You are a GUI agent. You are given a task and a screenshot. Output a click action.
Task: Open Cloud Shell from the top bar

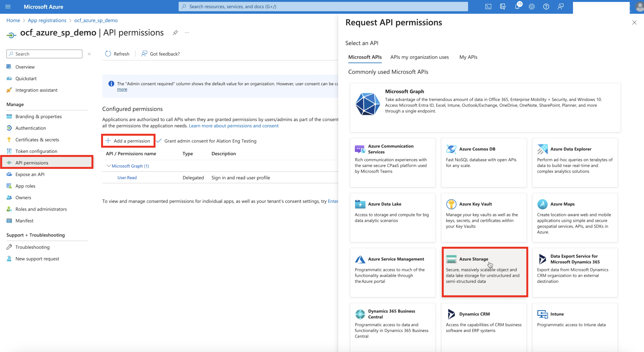click(x=488, y=7)
